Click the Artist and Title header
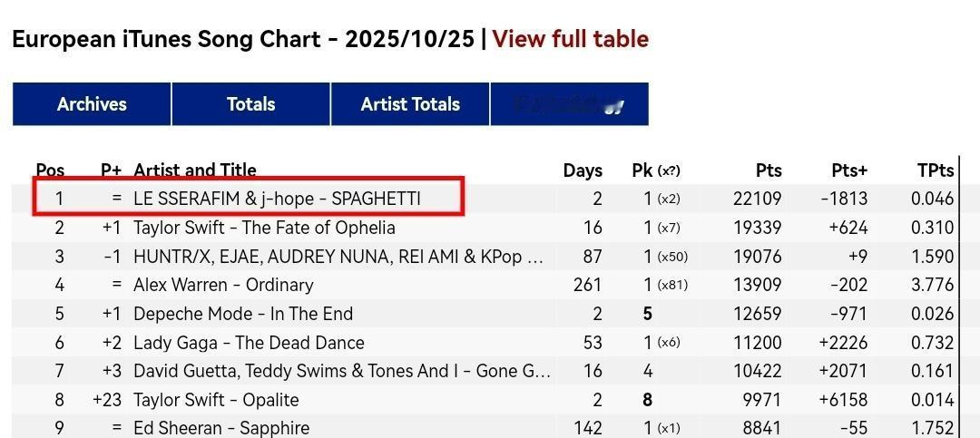980x438 pixels. point(194,170)
